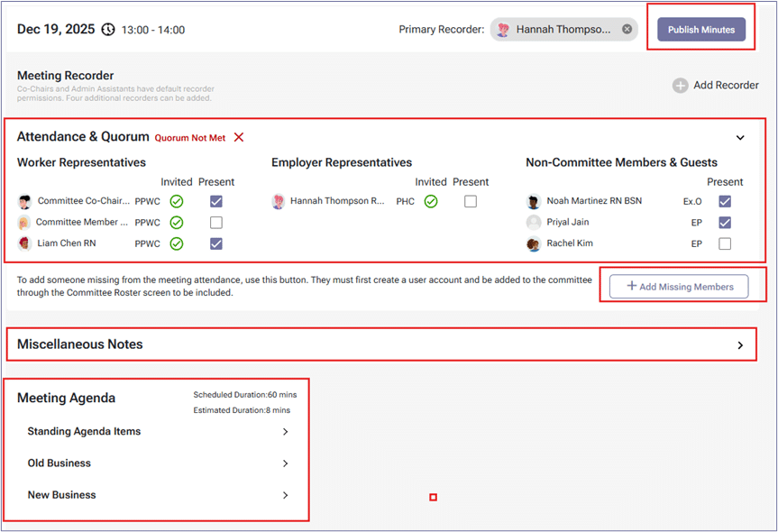Uncheck Present for Priyal Jain
The height and width of the screenshot is (532, 778).
pos(725,223)
